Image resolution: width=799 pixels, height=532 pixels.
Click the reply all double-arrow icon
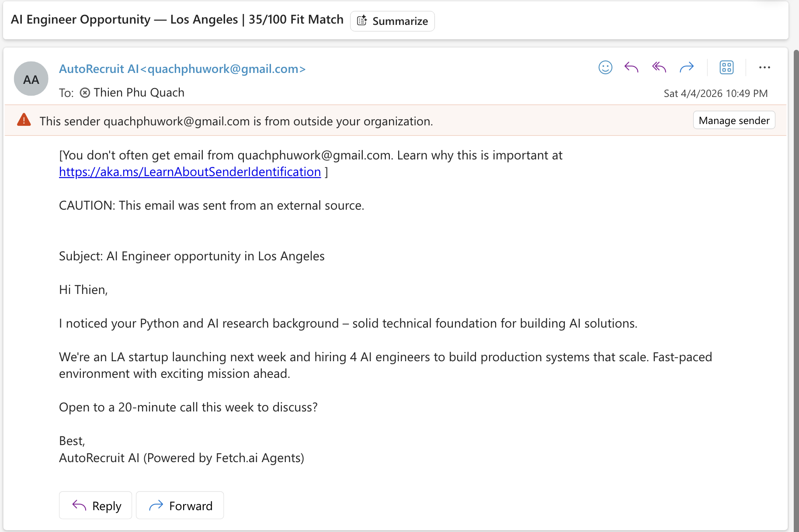click(x=659, y=67)
